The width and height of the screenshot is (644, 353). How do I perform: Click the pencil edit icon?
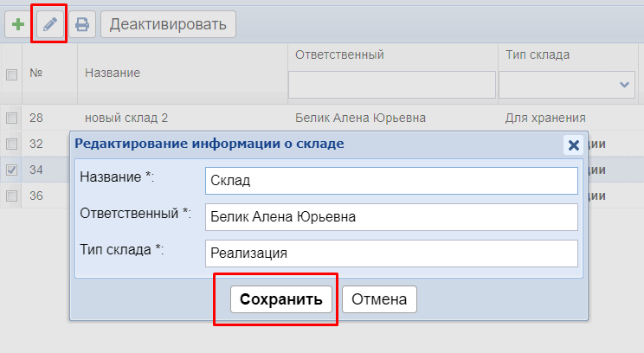[49, 24]
